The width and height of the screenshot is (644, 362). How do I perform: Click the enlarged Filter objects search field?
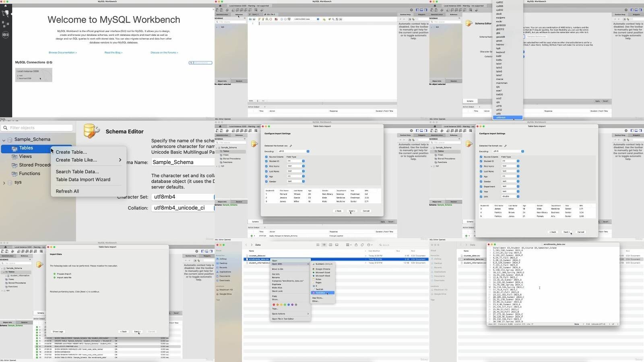[37, 128]
